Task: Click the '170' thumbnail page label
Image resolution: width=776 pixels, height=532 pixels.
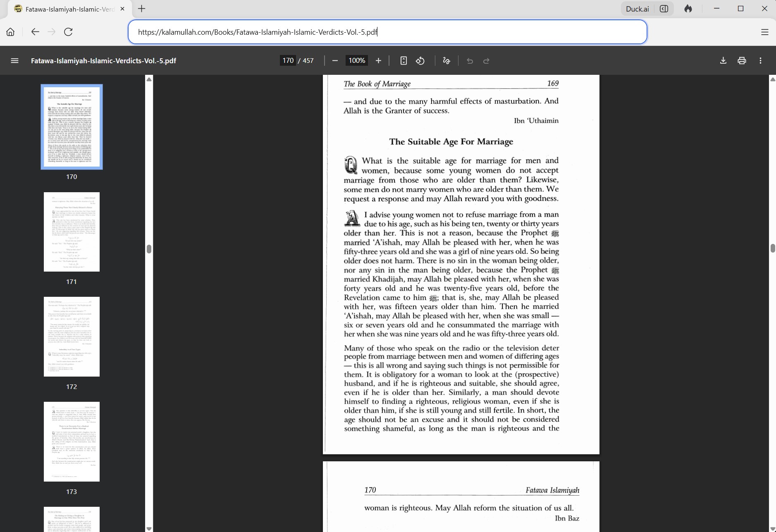Action: pyautogui.click(x=72, y=177)
